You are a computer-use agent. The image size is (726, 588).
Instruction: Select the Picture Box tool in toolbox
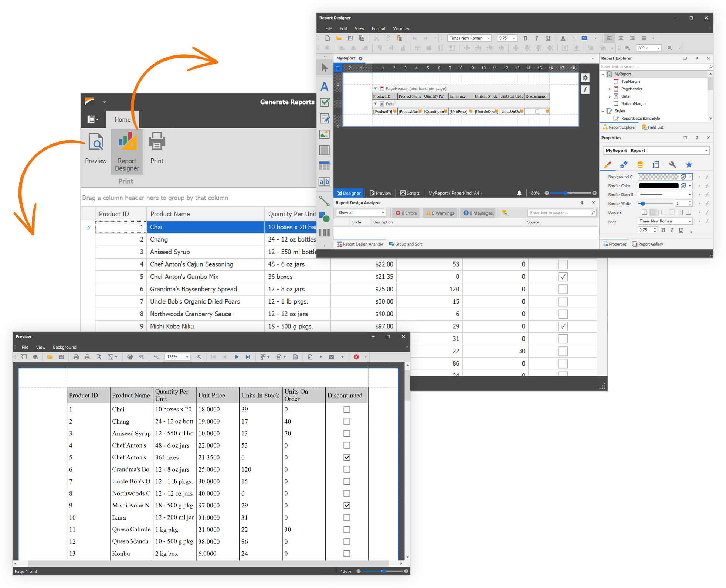(324, 134)
